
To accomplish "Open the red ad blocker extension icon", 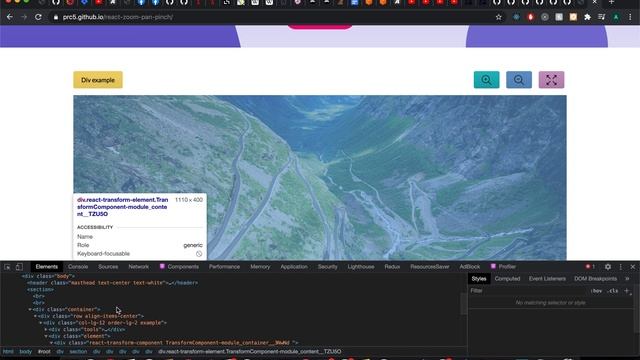I will 530,17.
